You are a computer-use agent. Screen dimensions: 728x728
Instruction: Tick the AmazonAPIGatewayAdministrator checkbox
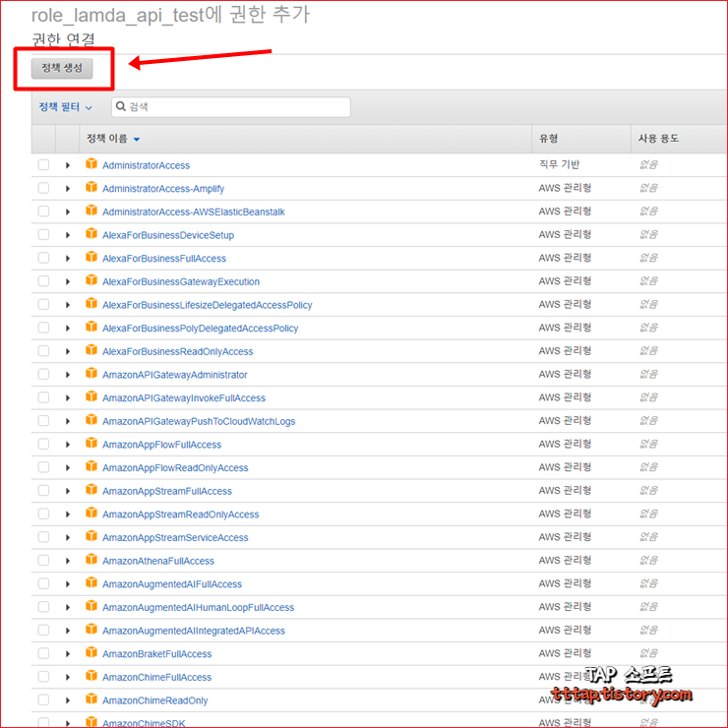tap(43, 374)
